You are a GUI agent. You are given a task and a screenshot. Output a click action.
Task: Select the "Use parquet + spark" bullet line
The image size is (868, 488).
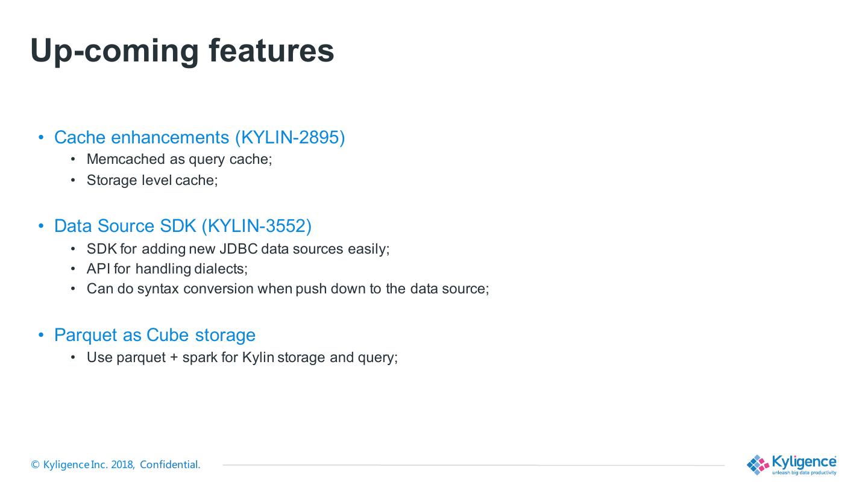coord(242,357)
